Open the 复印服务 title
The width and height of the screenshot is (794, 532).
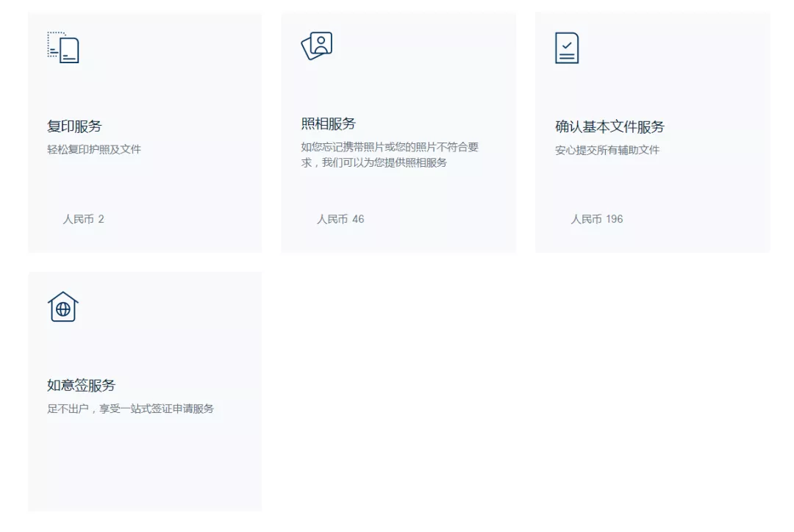74,126
